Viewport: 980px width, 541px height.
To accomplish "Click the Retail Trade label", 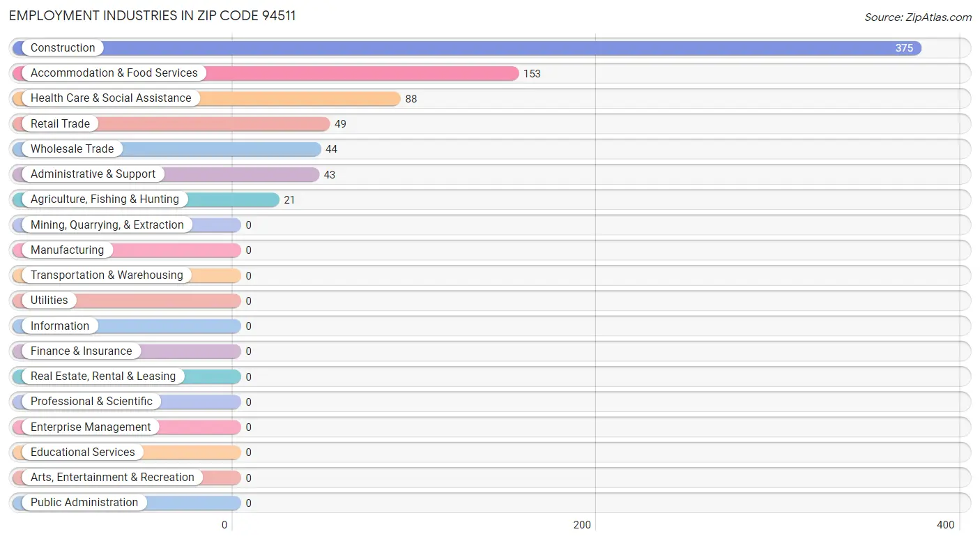I will click(60, 124).
